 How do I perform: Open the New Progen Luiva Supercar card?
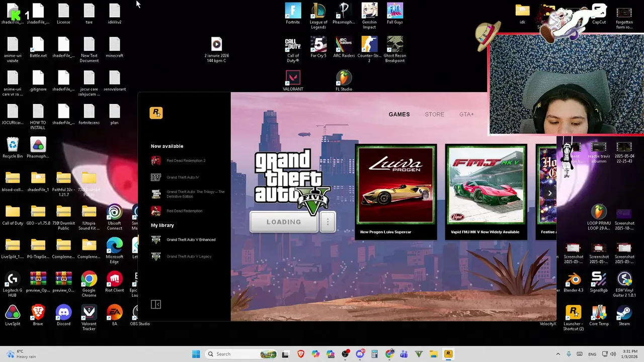click(396, 192)
